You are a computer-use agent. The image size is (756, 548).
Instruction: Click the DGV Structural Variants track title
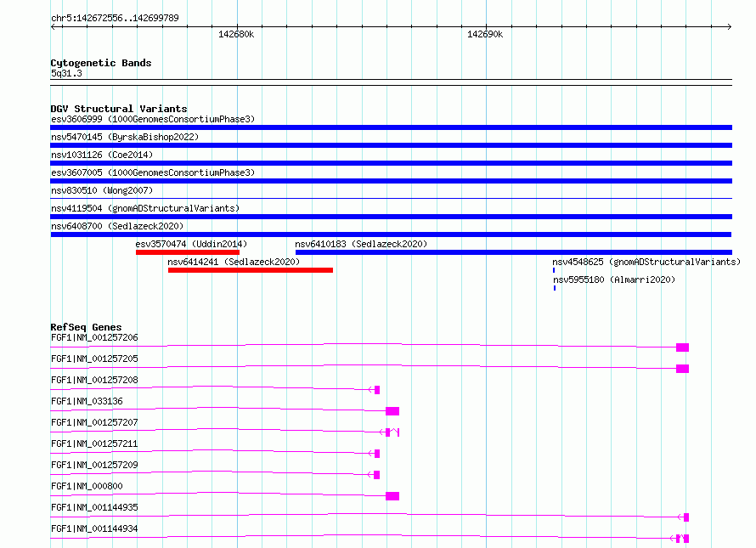coord(119,109)
